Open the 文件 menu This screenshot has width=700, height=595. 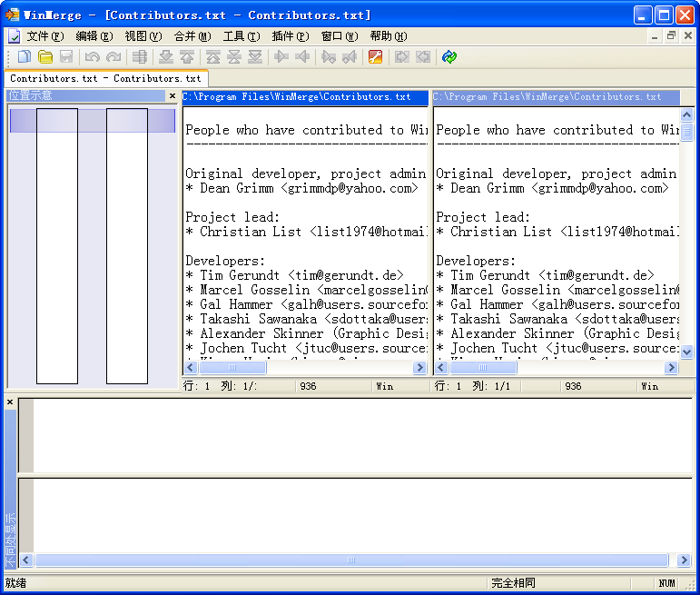44,36
